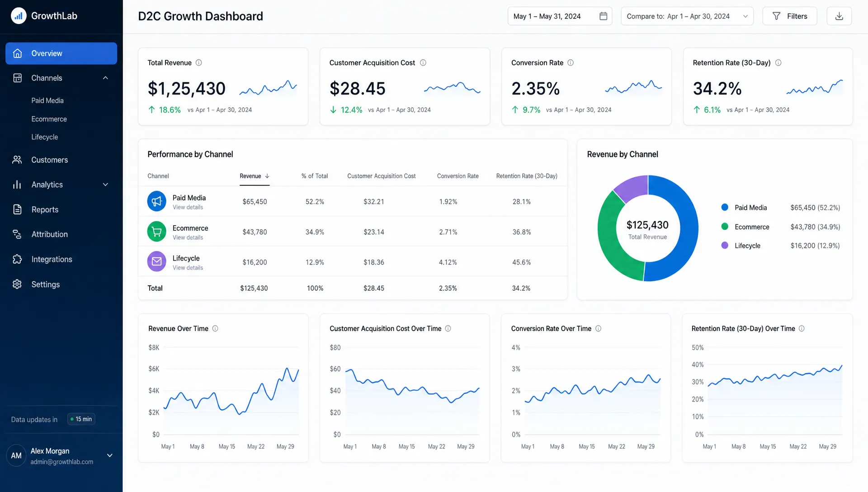
Task: Collapse the Channels sidebar section
Action: pos(105,78)
